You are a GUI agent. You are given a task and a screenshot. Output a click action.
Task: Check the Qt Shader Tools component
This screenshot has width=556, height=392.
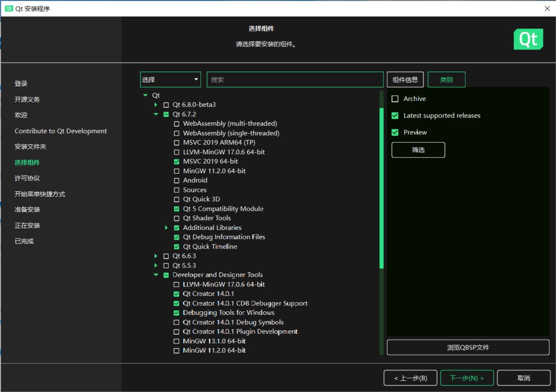pos(176,218)
